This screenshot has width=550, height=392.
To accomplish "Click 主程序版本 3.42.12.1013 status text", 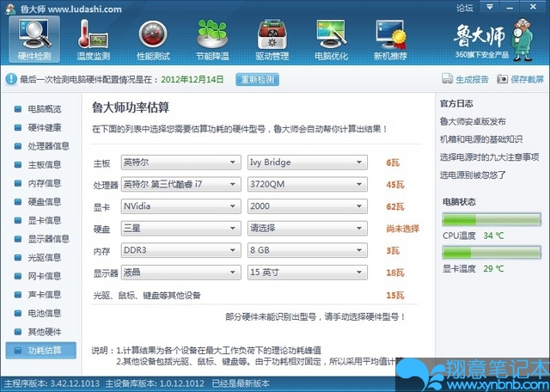I will coord(52,383).
